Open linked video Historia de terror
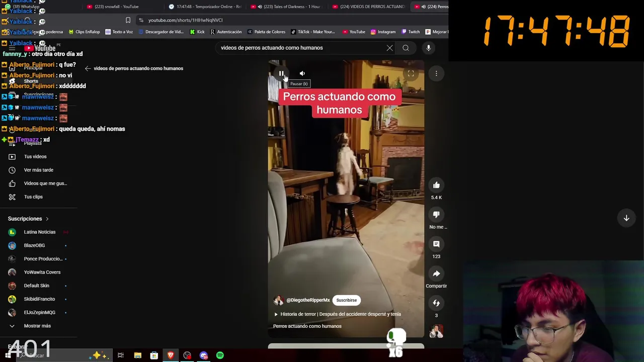 click(x=337, y=314)
